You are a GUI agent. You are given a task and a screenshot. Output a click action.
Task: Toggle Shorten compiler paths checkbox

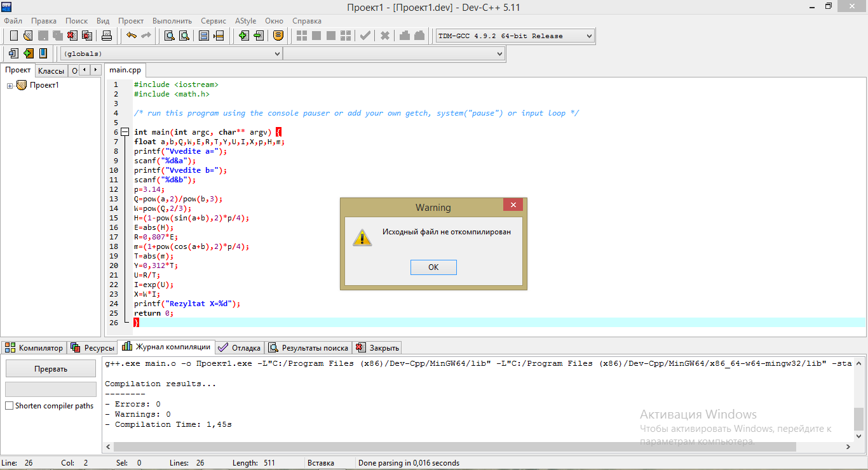[x=9, y=406]
